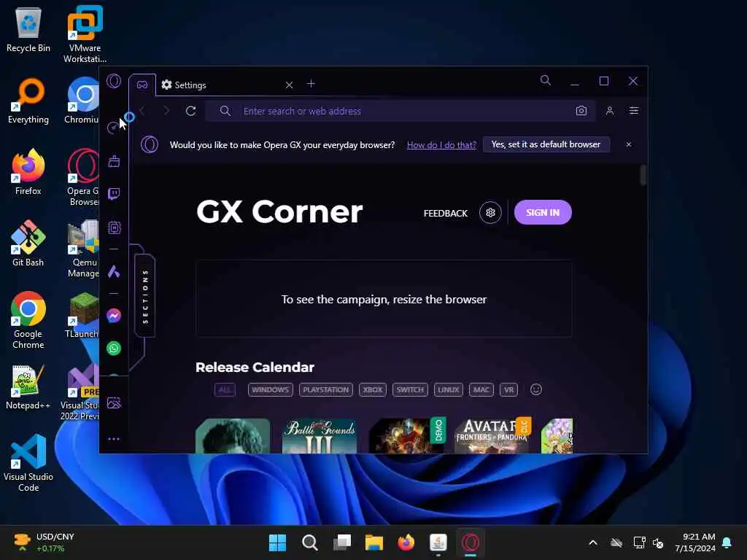Image resolution: width=747 pixels, height=560 pixels.
Task: Open GX Control speedometer in sidebar
Action: (x=113, y=128)
